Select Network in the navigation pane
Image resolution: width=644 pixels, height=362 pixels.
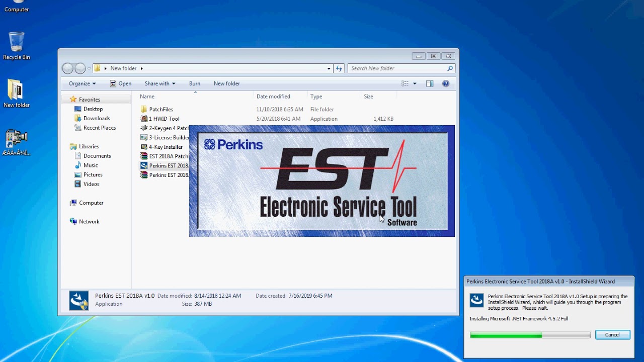[89, 221]
